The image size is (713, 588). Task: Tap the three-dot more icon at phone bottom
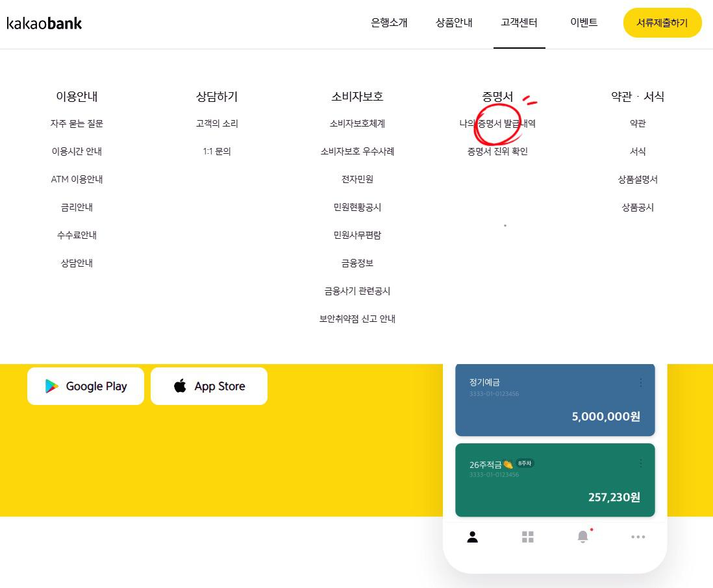tap(638, 537)
